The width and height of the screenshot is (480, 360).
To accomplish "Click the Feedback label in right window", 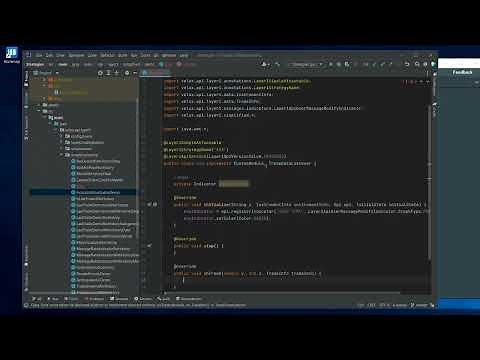I will pos(462,72).
